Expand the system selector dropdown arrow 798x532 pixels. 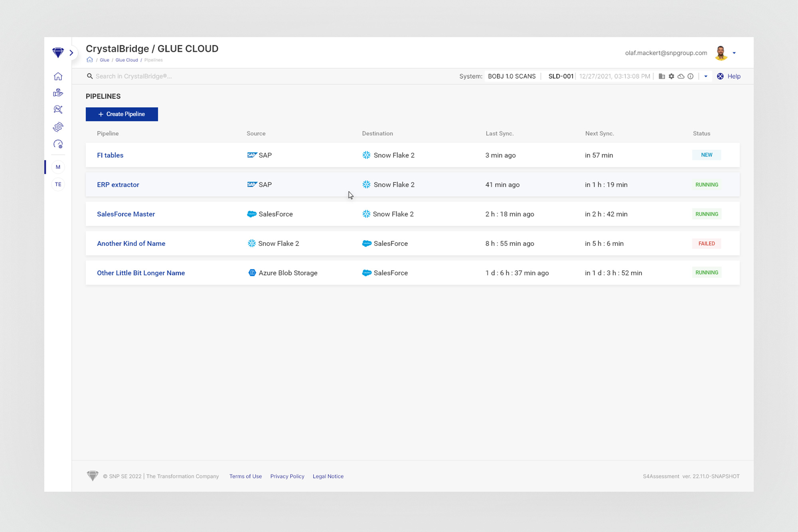[x=706, y=76]
